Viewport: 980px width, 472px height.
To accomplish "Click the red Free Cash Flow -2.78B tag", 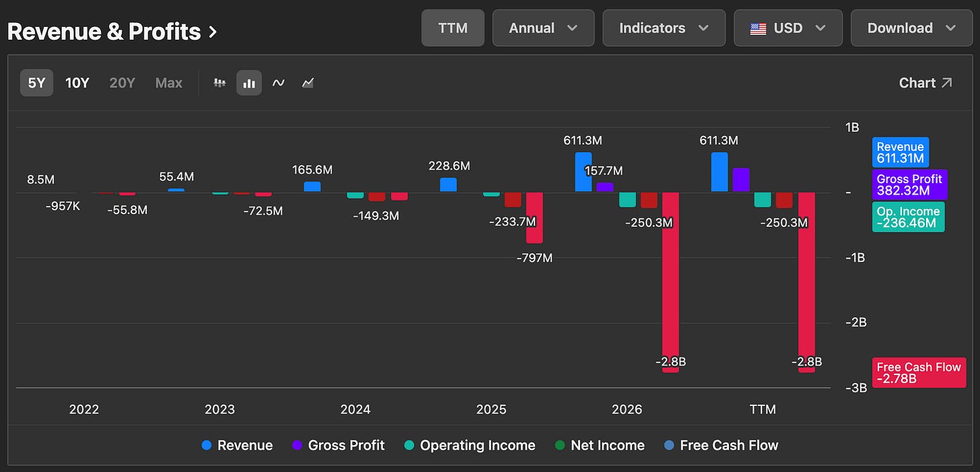I will pos(919,372).
